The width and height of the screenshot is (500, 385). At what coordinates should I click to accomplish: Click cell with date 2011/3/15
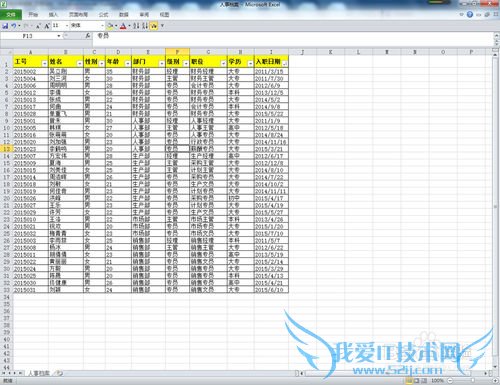coord(271,71)
